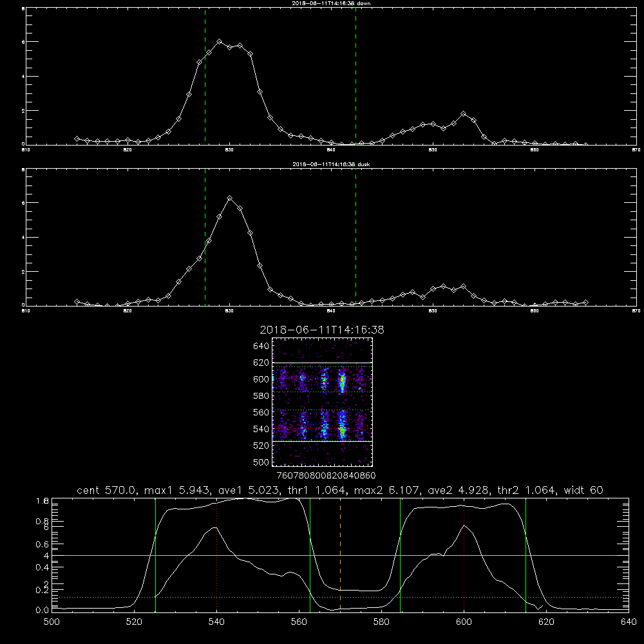Open the central spectral heatmap image
Screen dimensions: 644x644
click(322, 402)
